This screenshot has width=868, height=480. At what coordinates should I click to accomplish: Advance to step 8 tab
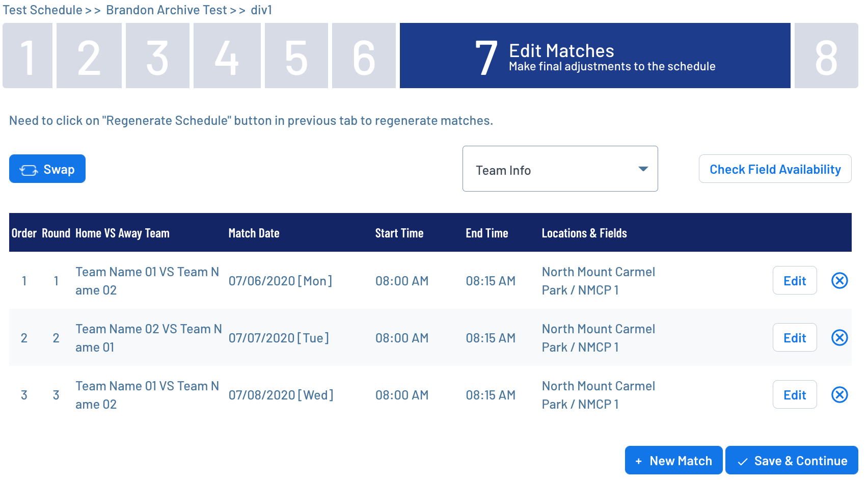(826, 56)
